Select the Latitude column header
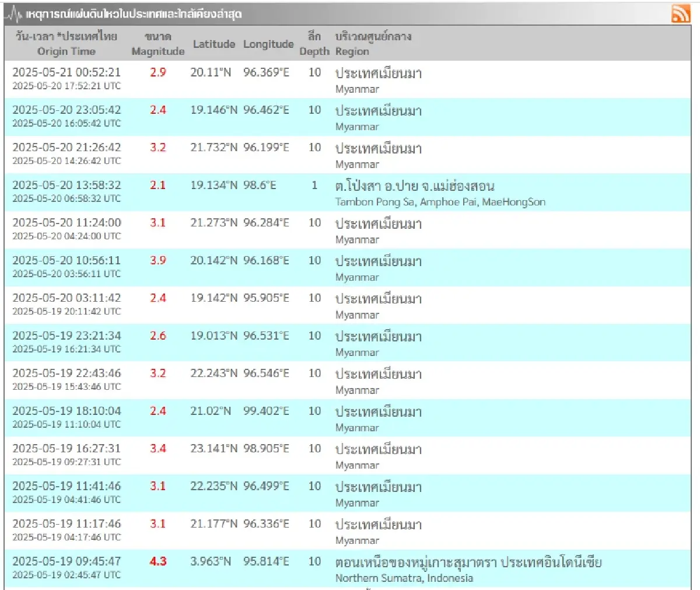The width and height of the screenshot is (700, 590). click(213, 44)
